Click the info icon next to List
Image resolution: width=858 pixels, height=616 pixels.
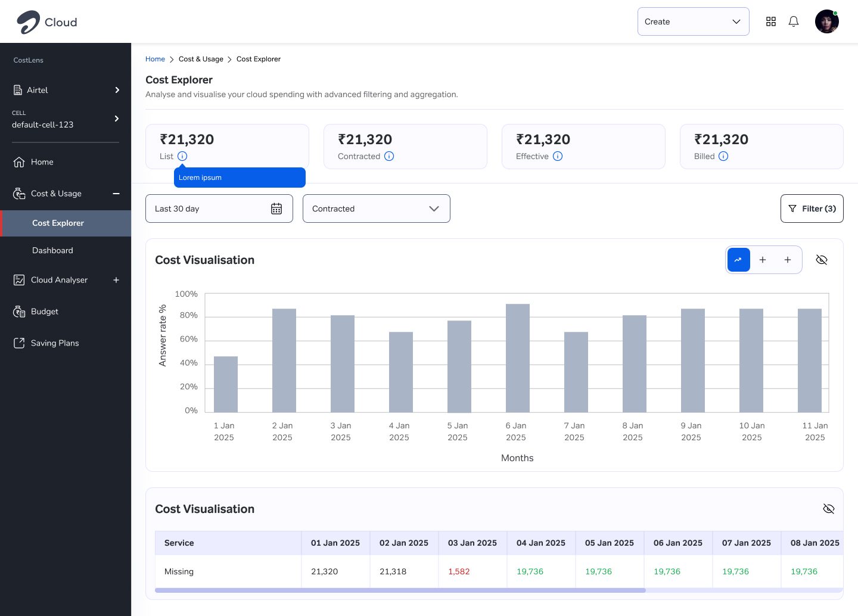(x=182, y=156)
